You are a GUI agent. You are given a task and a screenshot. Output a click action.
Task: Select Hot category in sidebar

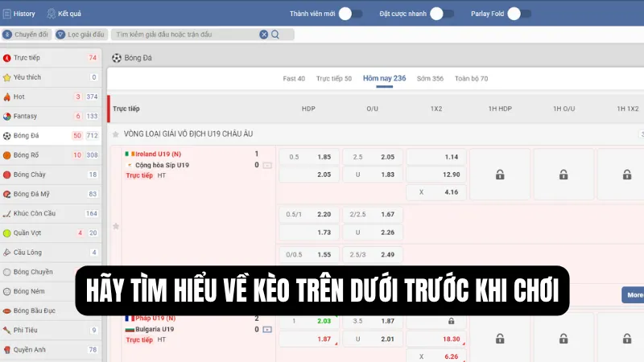click(51, 97)
